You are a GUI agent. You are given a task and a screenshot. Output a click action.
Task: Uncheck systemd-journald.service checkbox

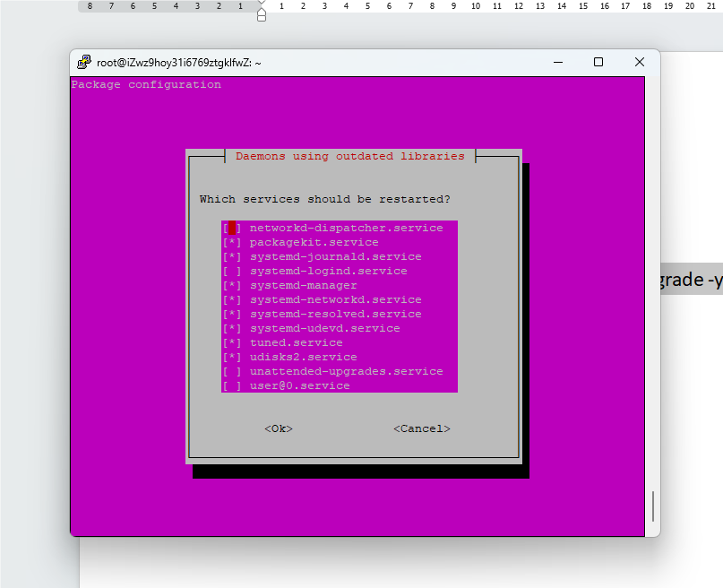tap(232, 256)
